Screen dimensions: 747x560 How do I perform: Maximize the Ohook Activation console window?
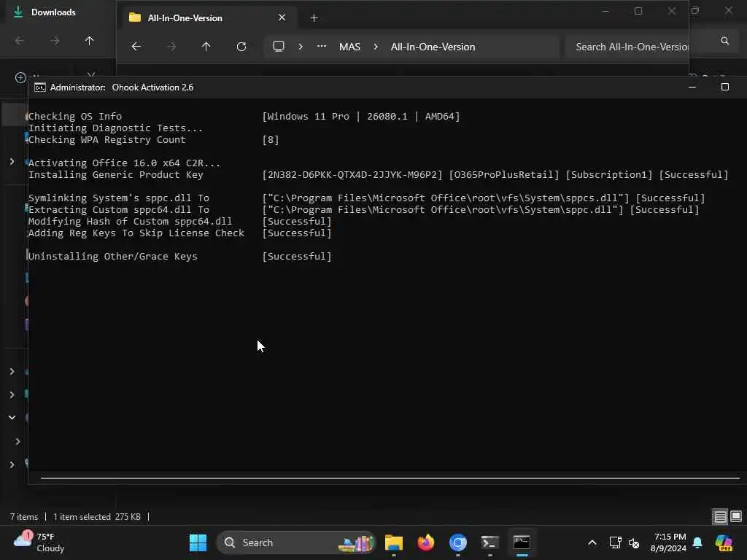point(725,87)
